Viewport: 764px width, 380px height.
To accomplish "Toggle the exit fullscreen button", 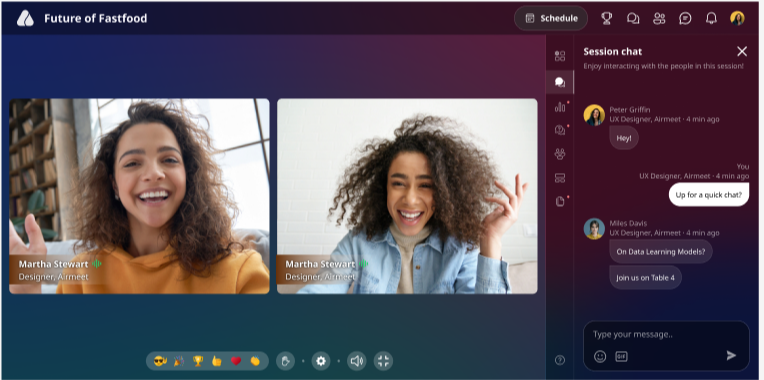I will pyautogui.click(x=383, y=361).
